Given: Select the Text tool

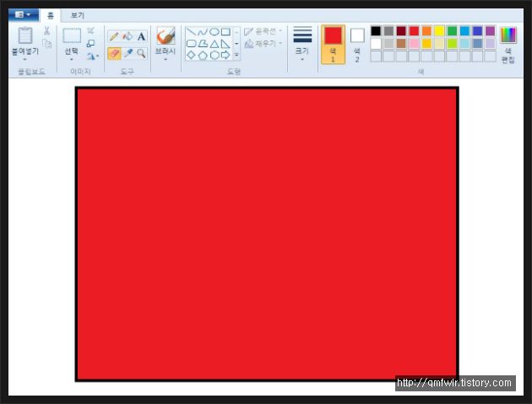Looking at the screenshot, I should [x=142, y=36].
